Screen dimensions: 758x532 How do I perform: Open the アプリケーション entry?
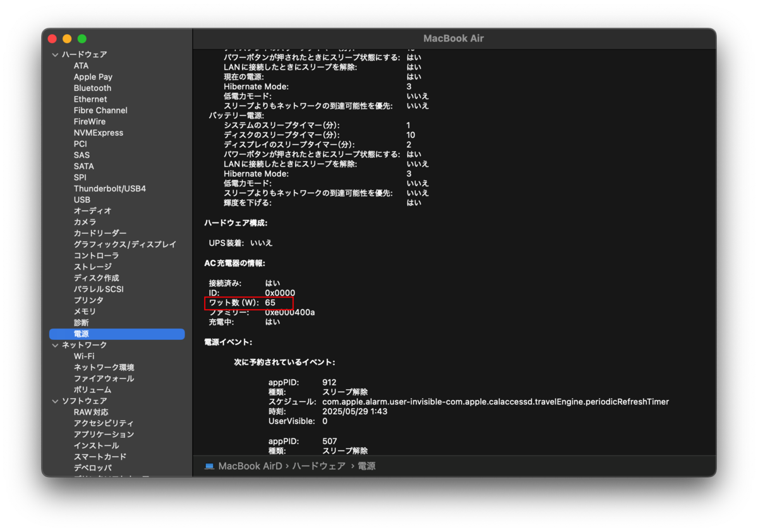(104, 435)
